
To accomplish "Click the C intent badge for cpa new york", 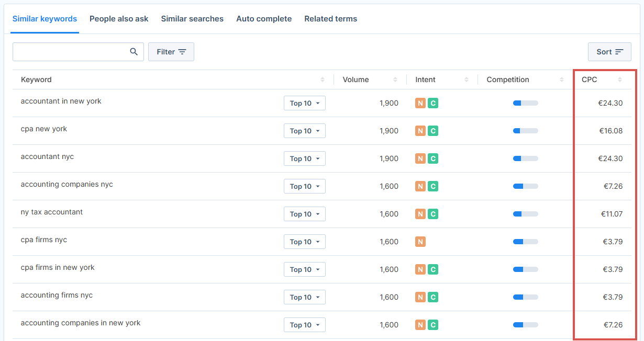I will click(x=433, y=131).
